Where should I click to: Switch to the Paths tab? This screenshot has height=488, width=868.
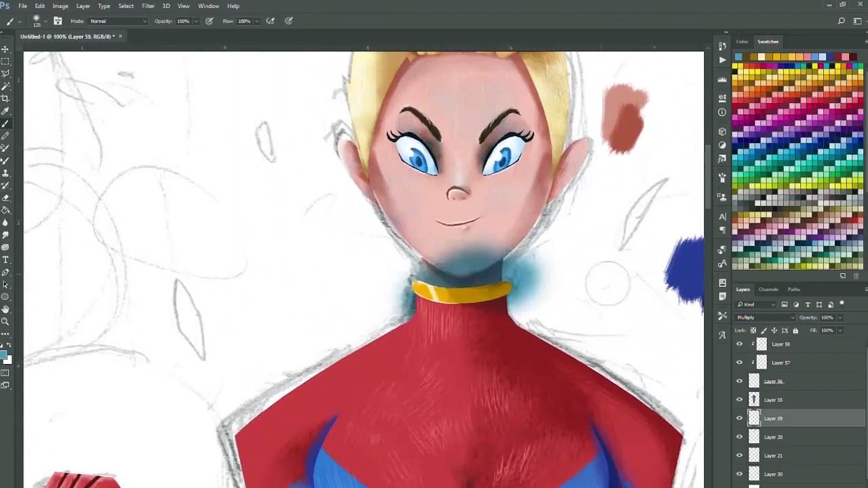tap(793, 289)
